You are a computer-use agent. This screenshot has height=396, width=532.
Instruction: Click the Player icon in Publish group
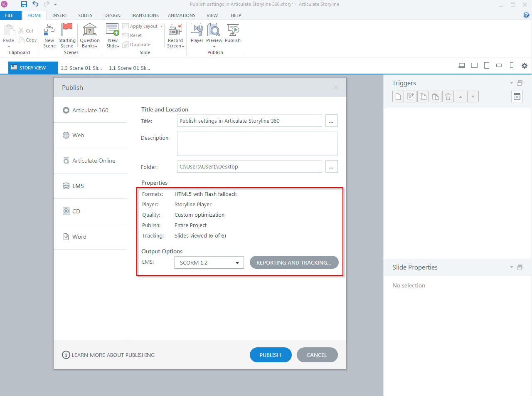pos(197,30)
